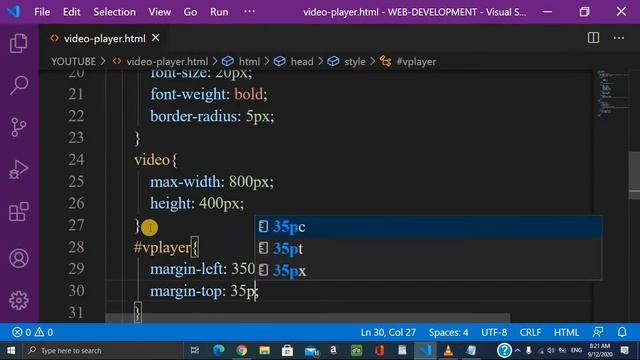Click on 'margin-left: 350' code line
640x360 pixels.
tap(202, 269)
